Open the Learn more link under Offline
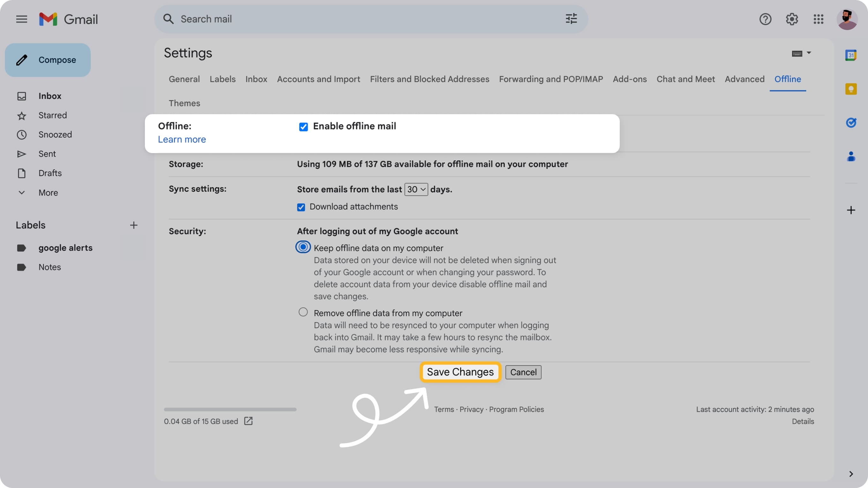This screenshot has width=868, height=488. tap(182, 139)
